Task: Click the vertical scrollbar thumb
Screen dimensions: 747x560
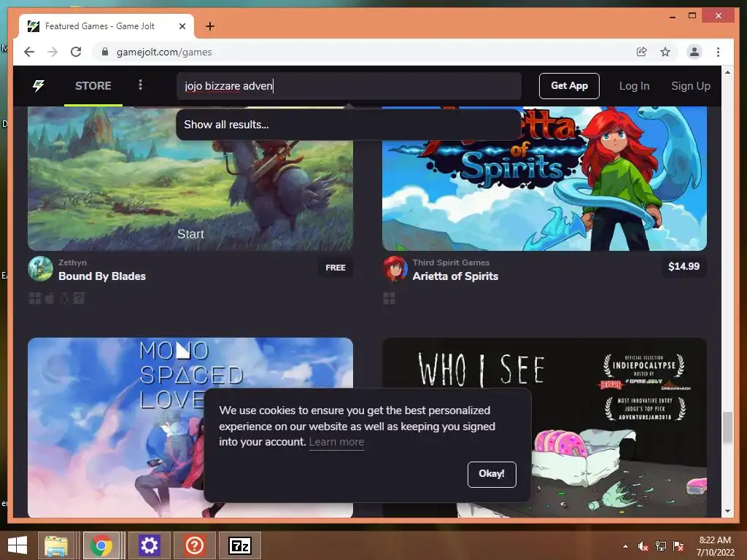Action: 727,427
